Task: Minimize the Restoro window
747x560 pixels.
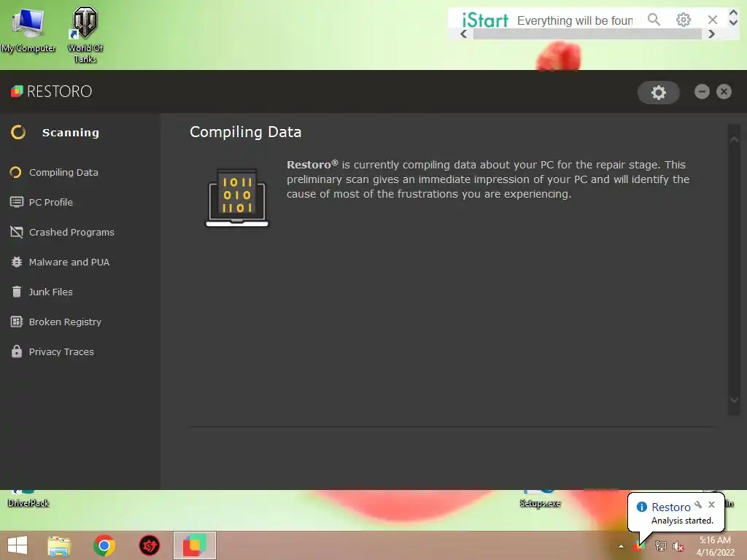Action: pos(702,91)
